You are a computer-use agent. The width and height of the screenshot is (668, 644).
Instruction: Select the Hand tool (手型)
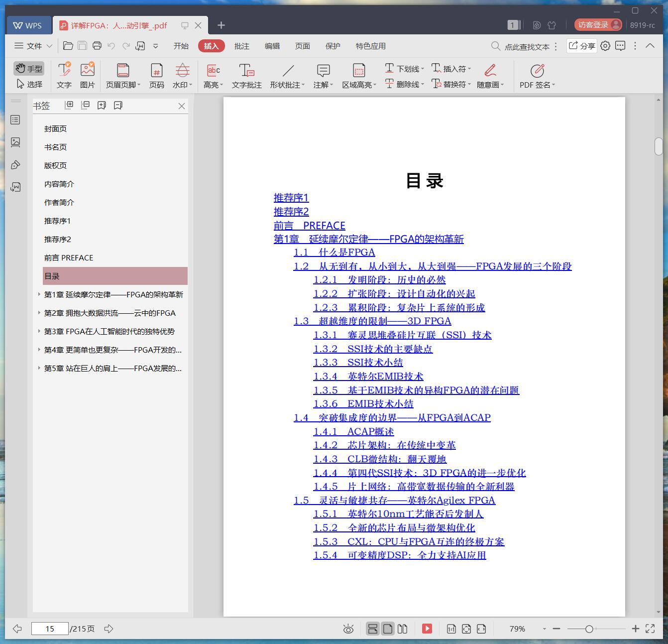tap(28, 68)
